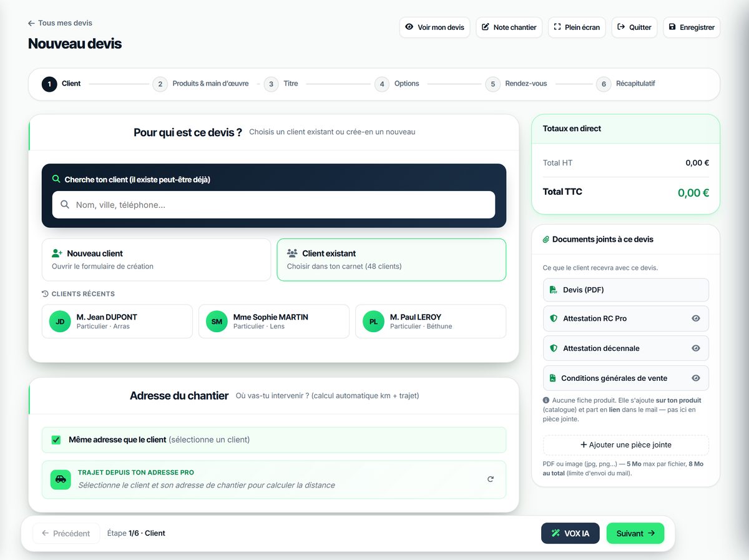Click the Quitter button
Viewport: 749px width, 560px height.
tap(634, 27)
